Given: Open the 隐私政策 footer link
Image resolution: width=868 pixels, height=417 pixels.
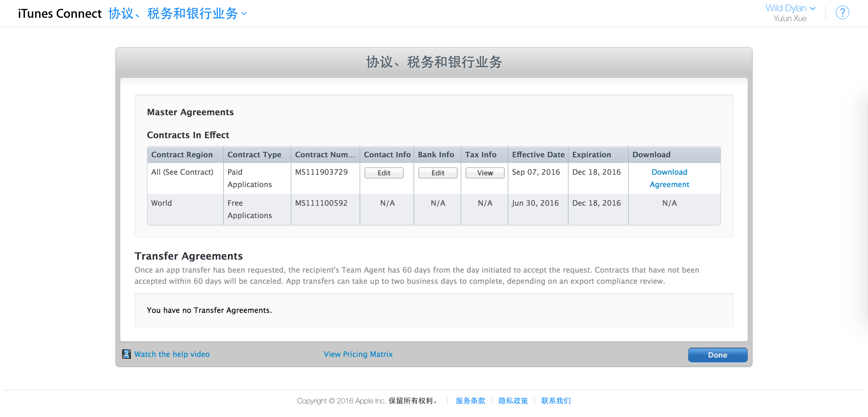Looking at the screenshot, I should (513, 401).
